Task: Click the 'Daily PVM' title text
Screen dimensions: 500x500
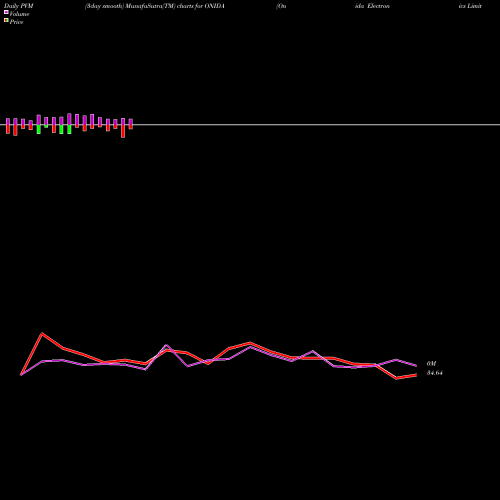Action: (x=19, y=6)
